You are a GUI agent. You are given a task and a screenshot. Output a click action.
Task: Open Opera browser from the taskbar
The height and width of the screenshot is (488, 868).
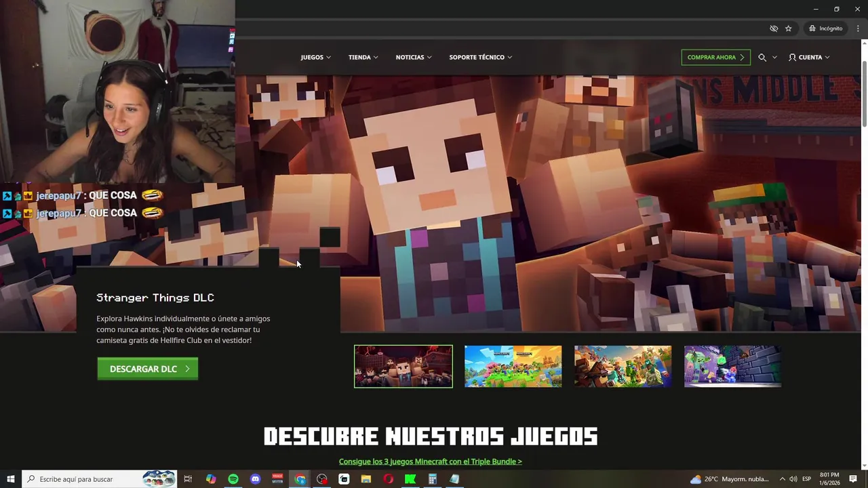click(x=388, y=479)
